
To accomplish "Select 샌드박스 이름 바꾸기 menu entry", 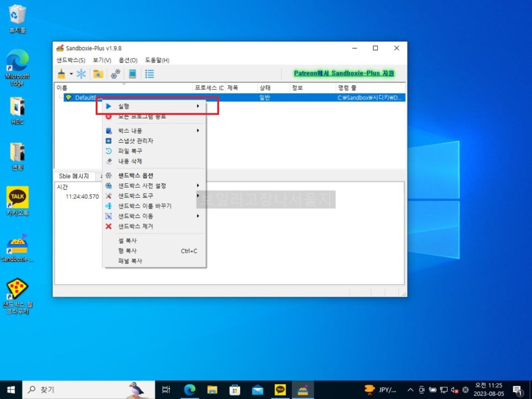I will tap(154, 206).
